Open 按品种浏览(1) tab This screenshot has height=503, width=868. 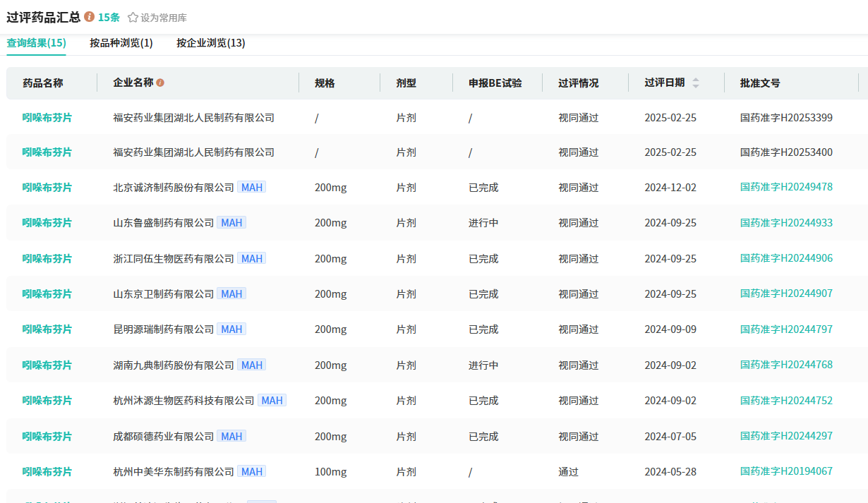(121, 43)
